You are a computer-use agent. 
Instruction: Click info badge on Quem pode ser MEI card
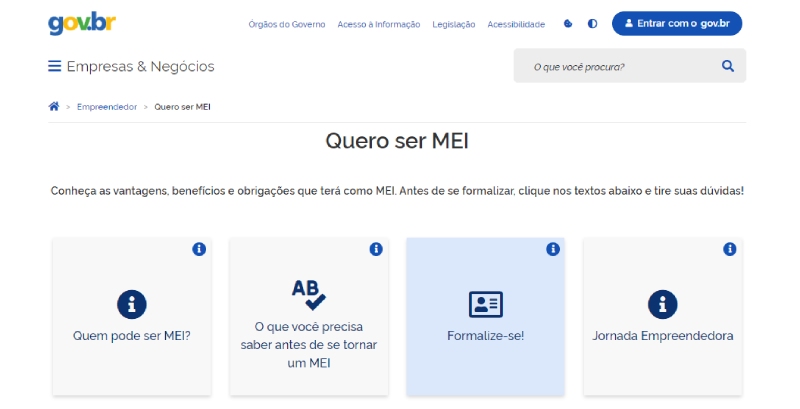click(199, 249)
